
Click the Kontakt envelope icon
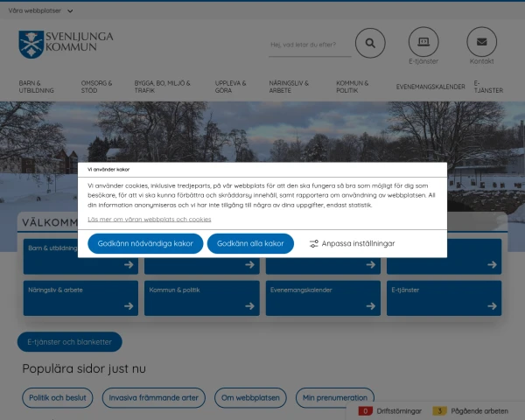click(481, 42)
